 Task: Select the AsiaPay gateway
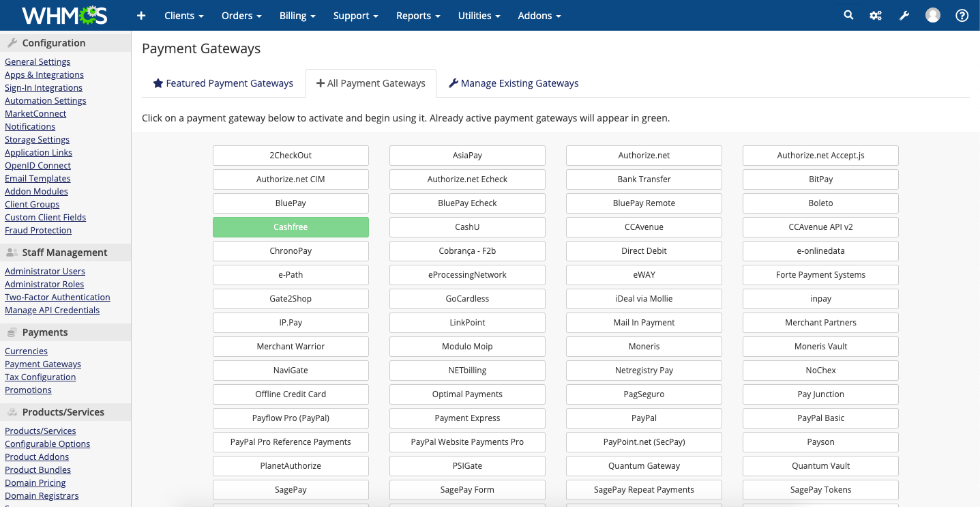467,156
